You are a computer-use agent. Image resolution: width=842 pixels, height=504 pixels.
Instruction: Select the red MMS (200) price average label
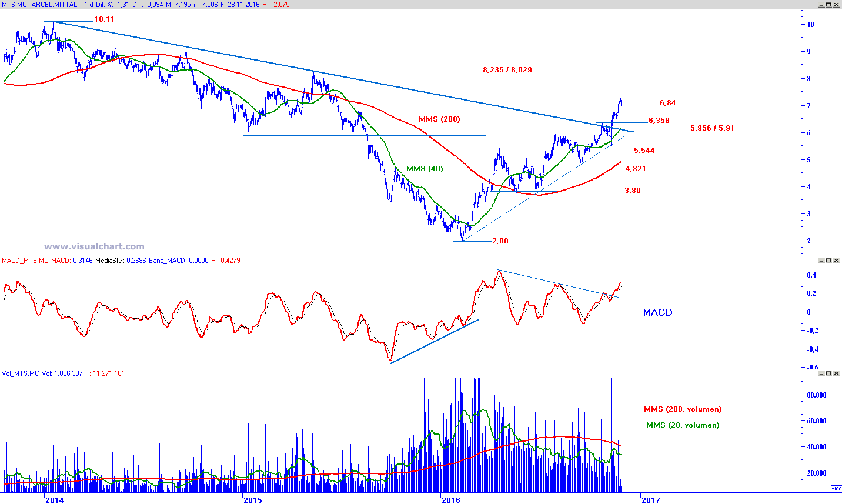(x=439, y=119)
